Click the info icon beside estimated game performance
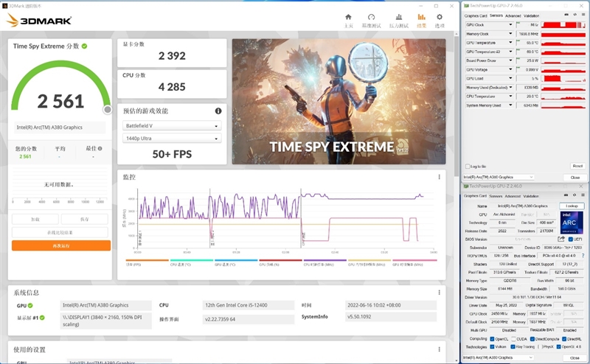Screen dimensions: 590x364 click(218, 111)
